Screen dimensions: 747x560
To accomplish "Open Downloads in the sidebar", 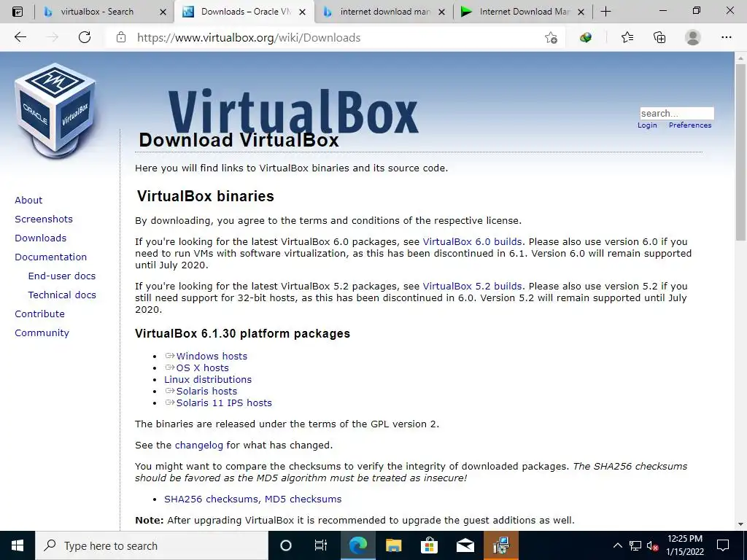I will (41, 238).
